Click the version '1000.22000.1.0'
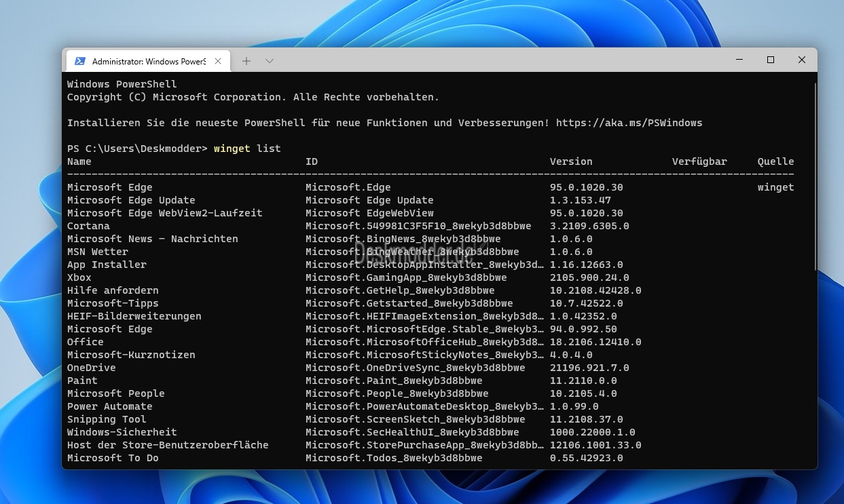844x504 pixels. [x=593, y=432]
